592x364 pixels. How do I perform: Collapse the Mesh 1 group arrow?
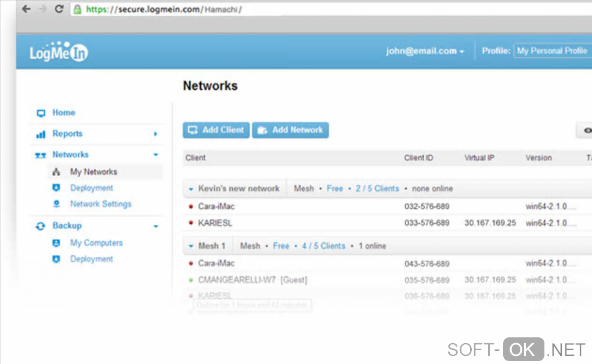coord(191,246)
